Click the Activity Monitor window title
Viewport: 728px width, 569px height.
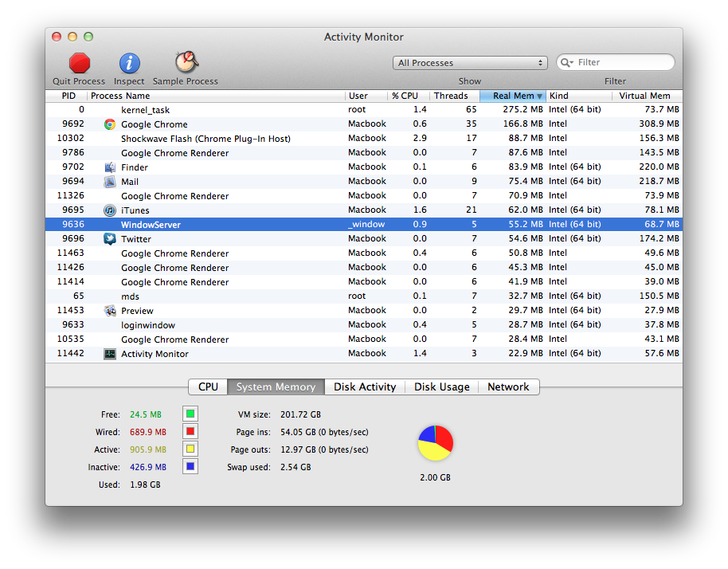pos(363,37)
